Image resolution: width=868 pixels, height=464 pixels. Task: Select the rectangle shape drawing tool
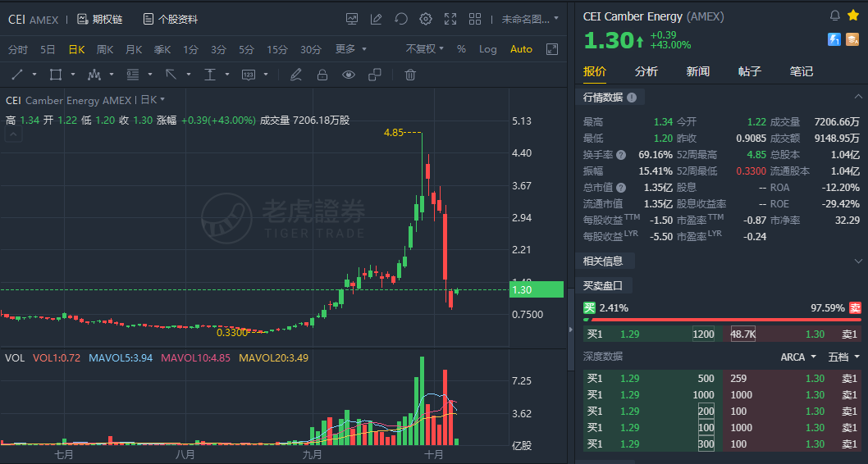[x=55, y=75]
